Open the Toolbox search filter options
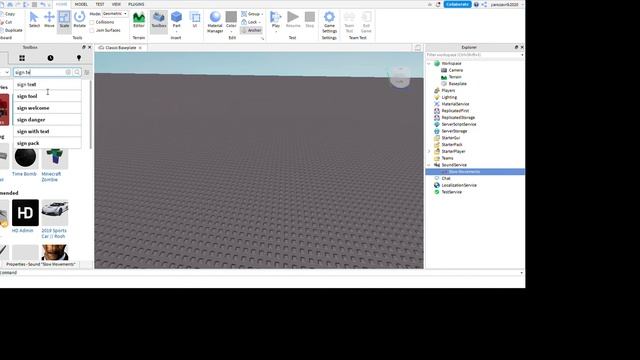This screenshot has height=360, width=640. (87, 72)
